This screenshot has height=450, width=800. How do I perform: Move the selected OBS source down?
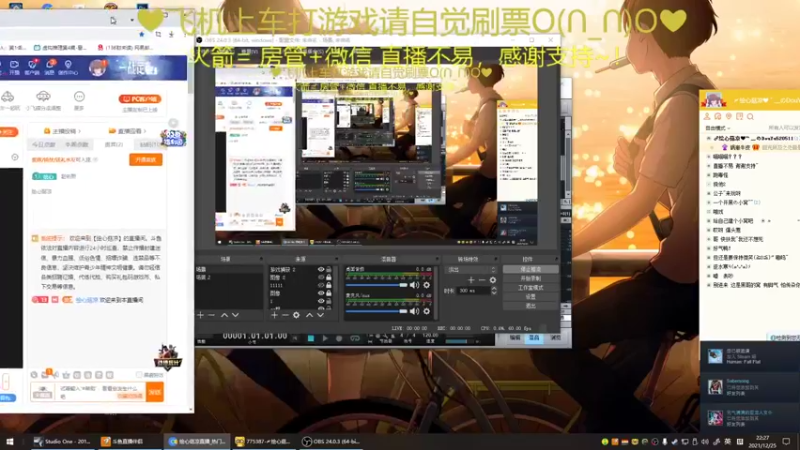point(320,315)
